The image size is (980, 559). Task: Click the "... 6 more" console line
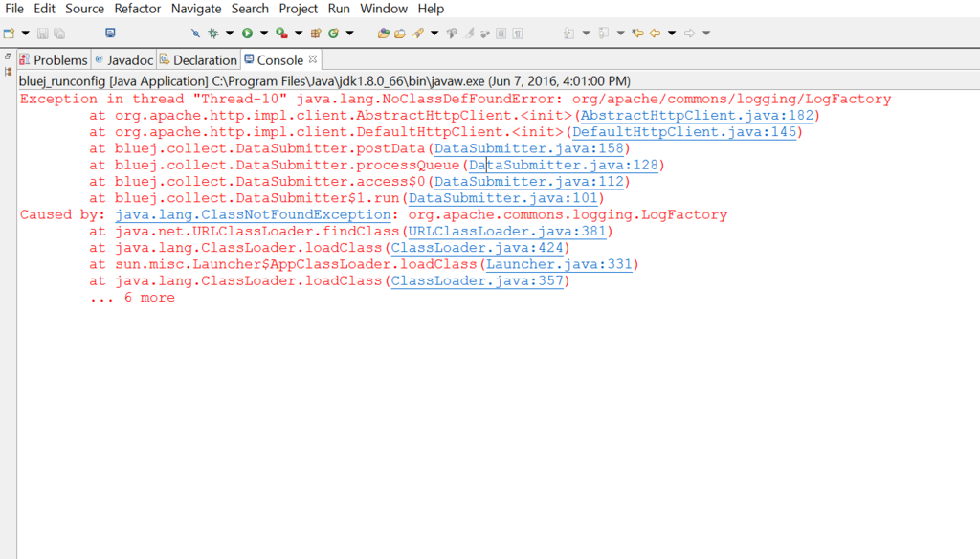tap(132, 298)
